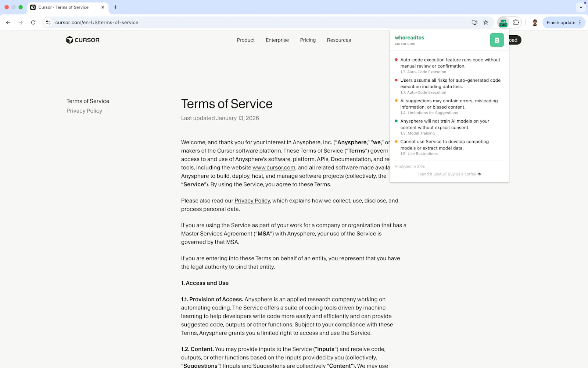The width and height of the screenshot is (588, 368).
Task: Open the Product nav menu
Action: point(245,40)
